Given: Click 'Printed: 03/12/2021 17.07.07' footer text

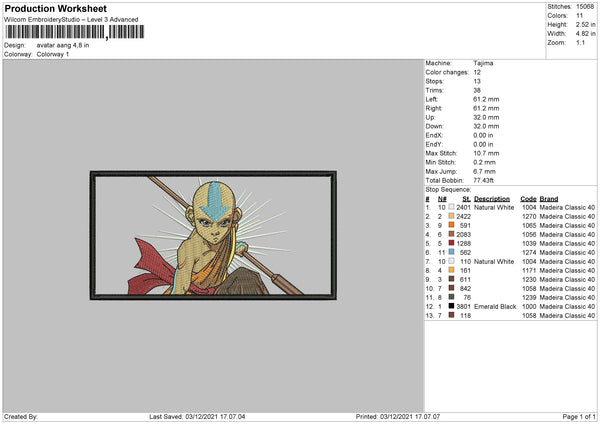Looking at the screenshot, I should pyautogui.click(x=398, y=416).
